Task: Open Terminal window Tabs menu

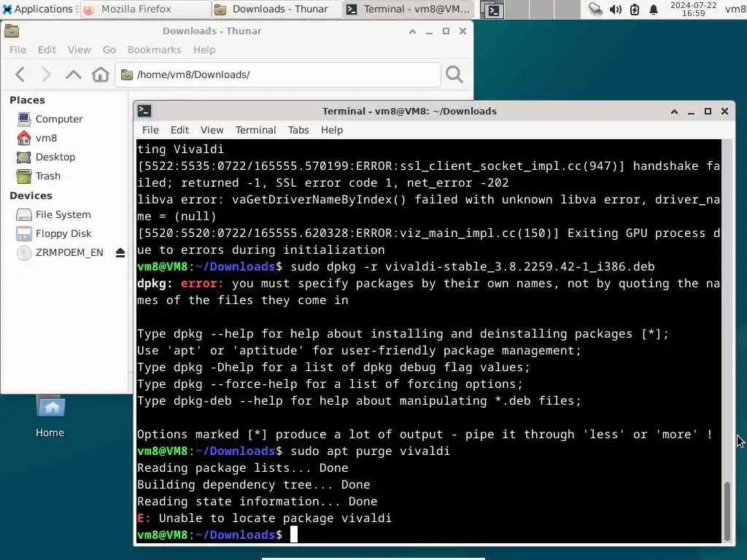Action: (x=298, y=130)
